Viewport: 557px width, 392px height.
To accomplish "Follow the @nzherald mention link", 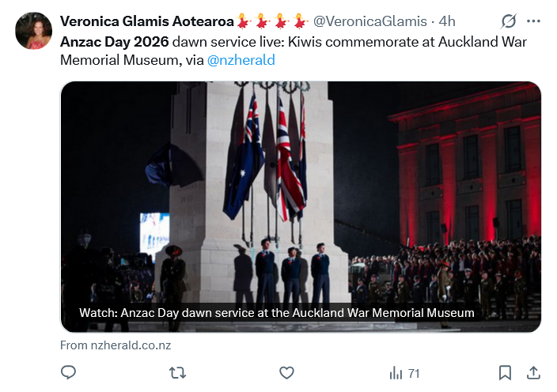I will [241, 60].
